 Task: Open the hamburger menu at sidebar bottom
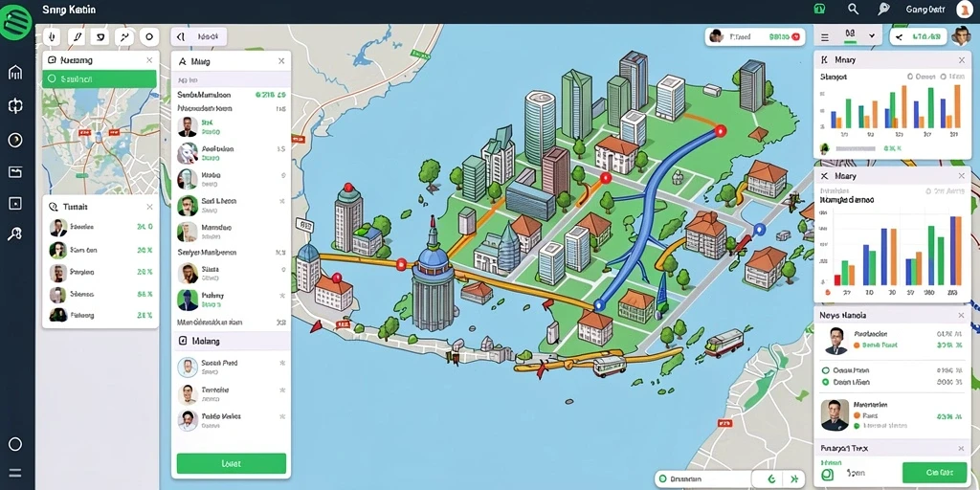click(x=15, y=473)
